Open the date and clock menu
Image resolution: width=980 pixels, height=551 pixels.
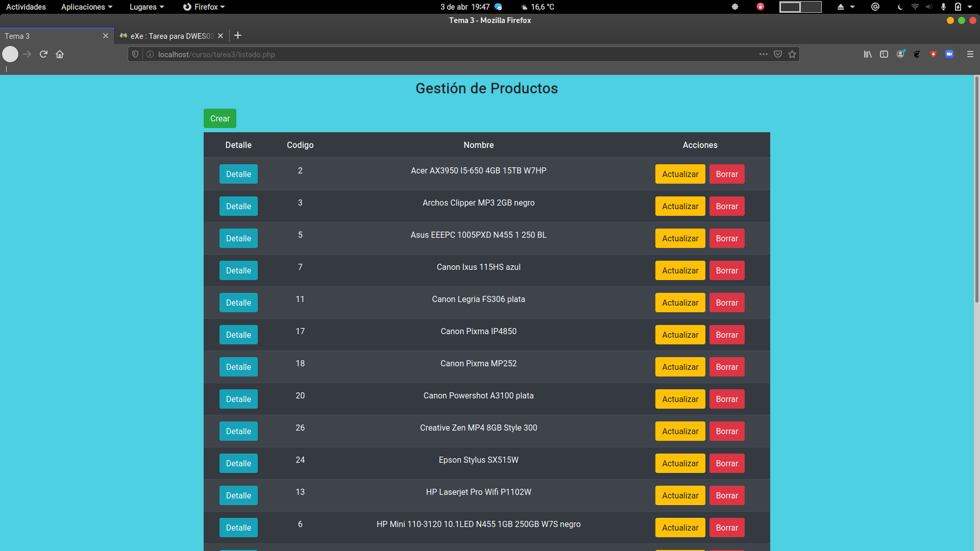pyautogui.click(x=465, y=7)
